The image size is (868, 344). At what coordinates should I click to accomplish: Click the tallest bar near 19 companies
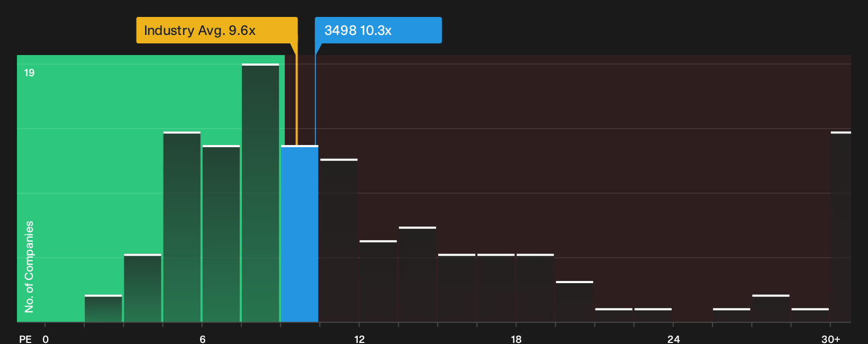point(260,193)
